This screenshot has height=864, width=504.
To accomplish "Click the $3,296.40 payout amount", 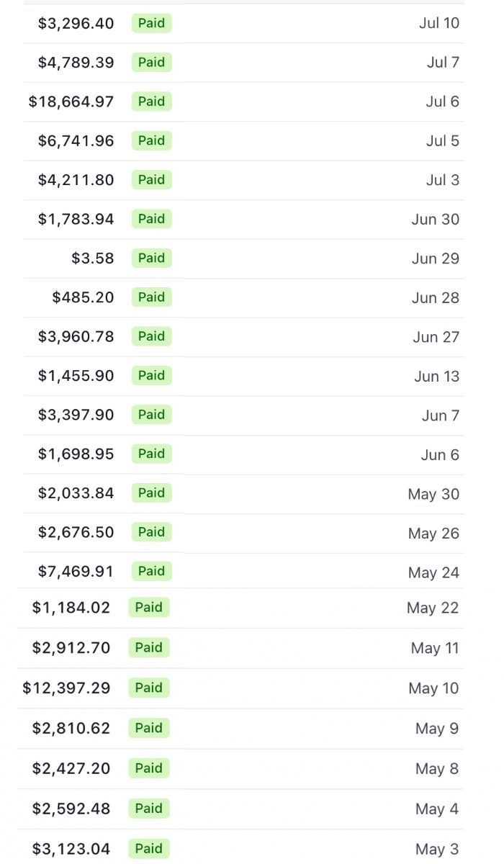I will pos(76,23).
